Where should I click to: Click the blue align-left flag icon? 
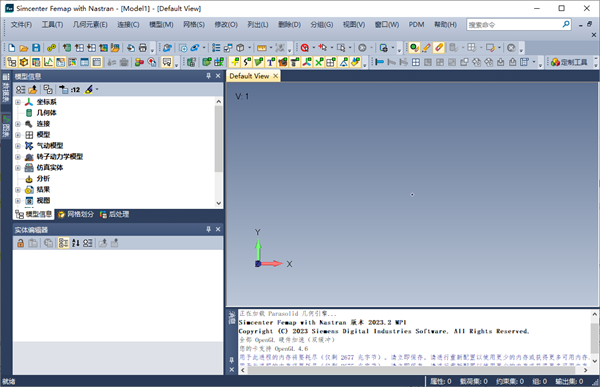pos(379,62)
